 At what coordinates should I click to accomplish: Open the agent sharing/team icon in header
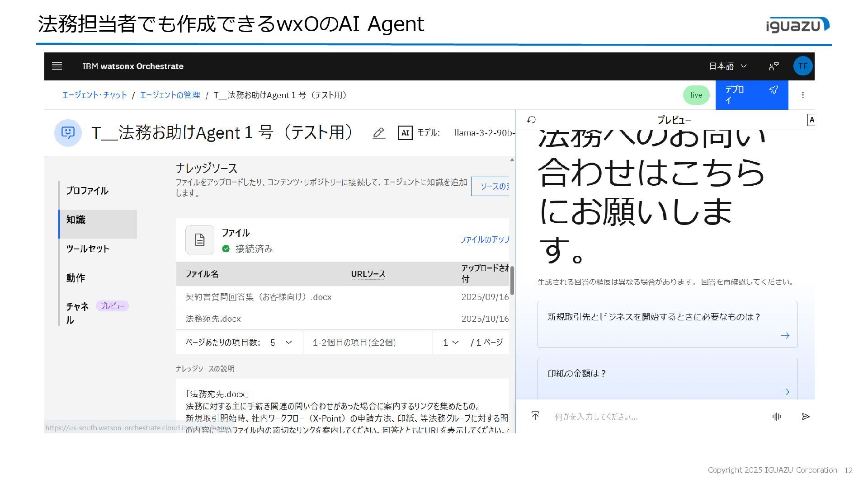pyautogui.click(x=774, y=66)
